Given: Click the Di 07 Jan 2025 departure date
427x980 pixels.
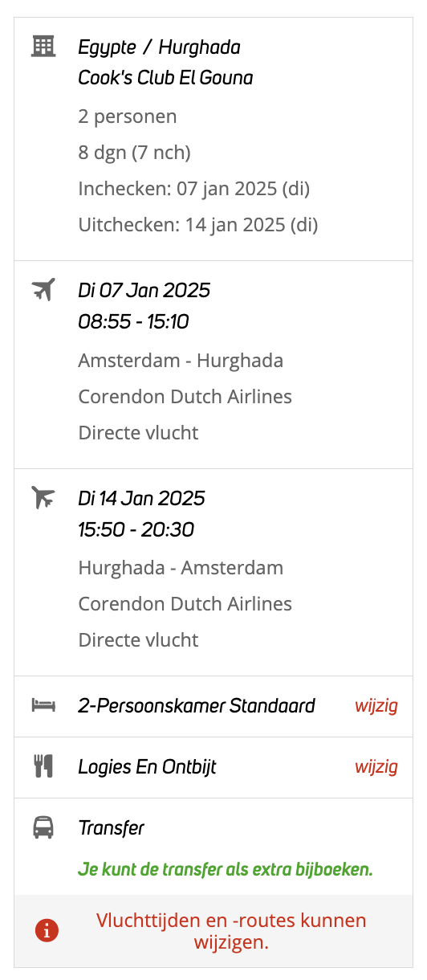Looking at the screenshot, I should point(144,290).
